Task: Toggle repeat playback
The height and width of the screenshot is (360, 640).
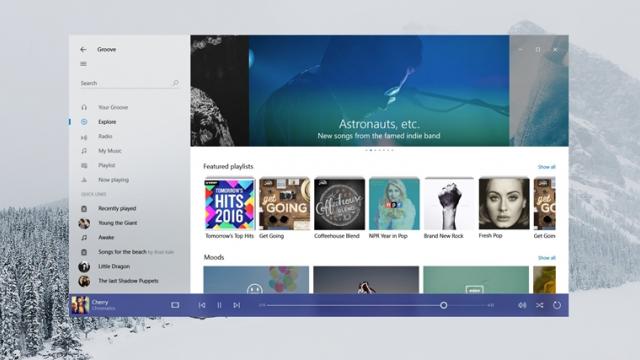Action: (557, 305)
